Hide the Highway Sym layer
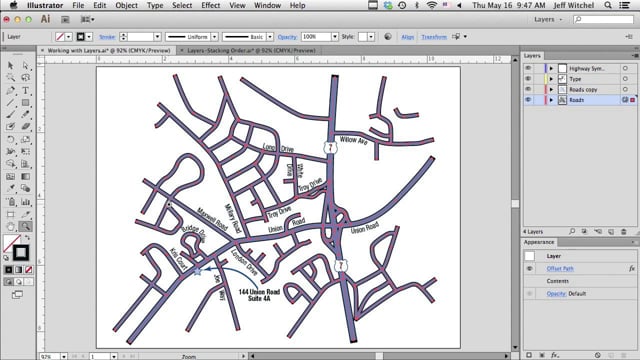The width and height of the screenshot is (640, 360). pyautogui.click(x=528, y=68)
